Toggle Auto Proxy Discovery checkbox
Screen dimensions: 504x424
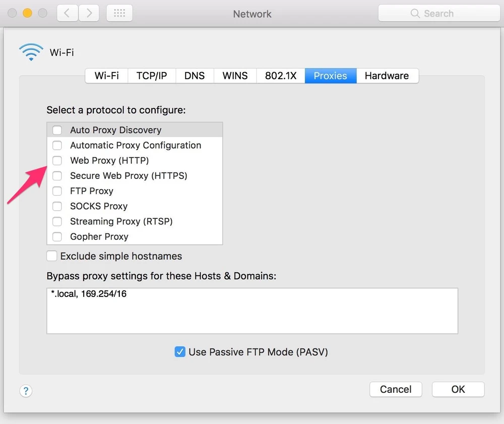pos(57,130)
